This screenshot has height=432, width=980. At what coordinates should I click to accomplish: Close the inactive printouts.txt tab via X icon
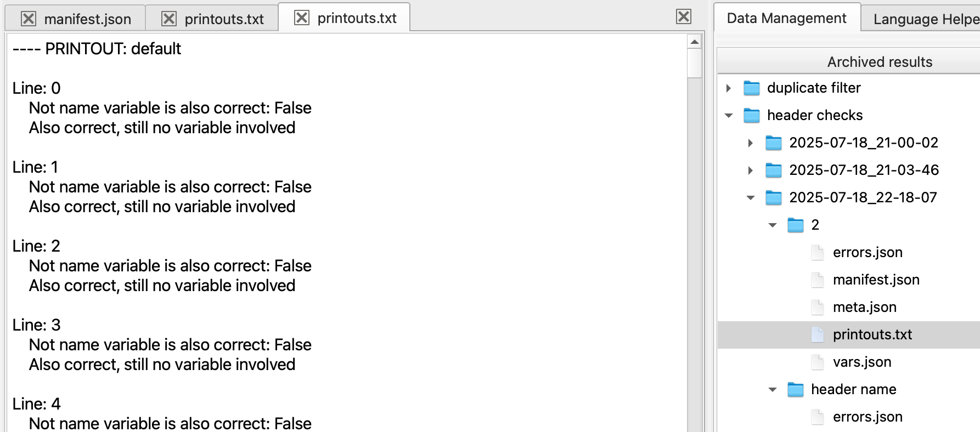tap(169, 19)
